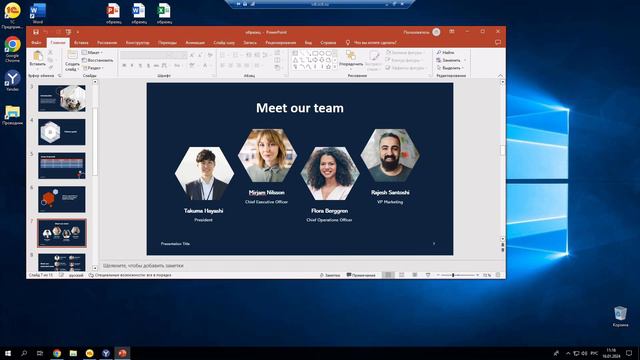Open Recycle Bin (Корзина) on desktop
The width and height of the screenshot is (640, 360).
(620, 316)
